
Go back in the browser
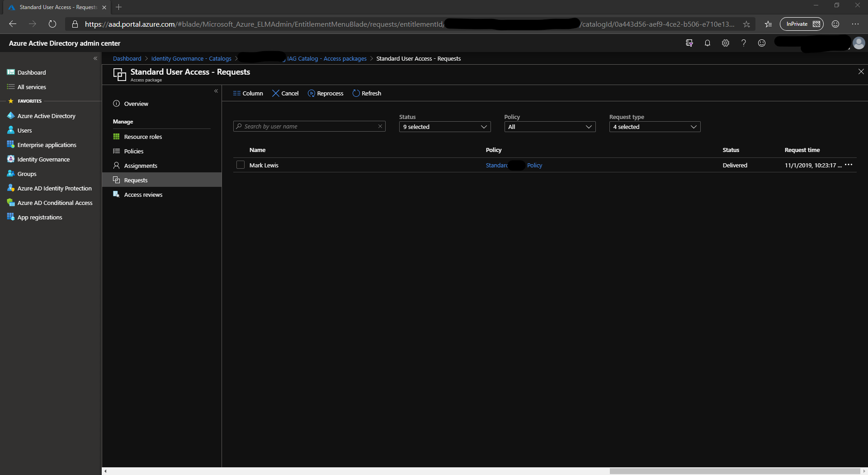(x=13, y=24)
